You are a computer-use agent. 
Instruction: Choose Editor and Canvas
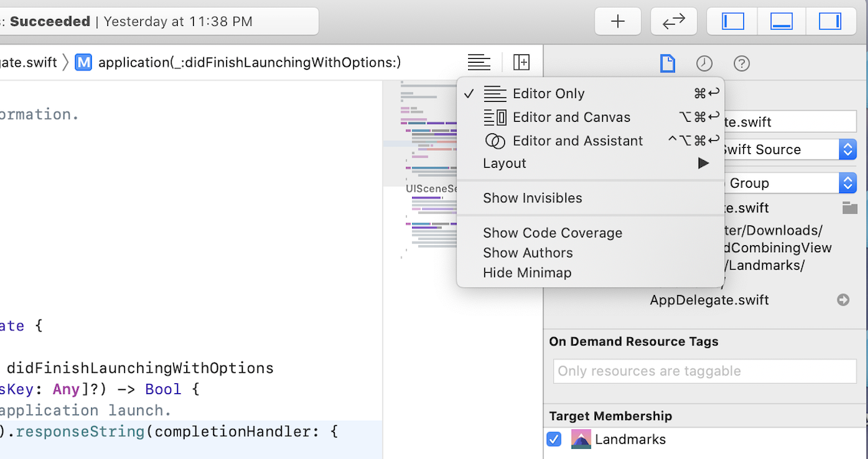[x=571, y=117]
